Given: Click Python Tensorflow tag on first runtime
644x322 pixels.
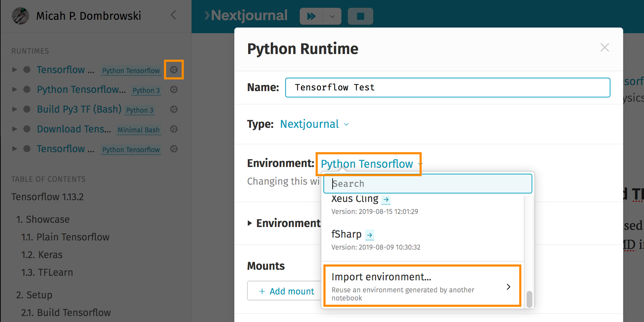Looking at the screenshot, I should coord(131,71).
